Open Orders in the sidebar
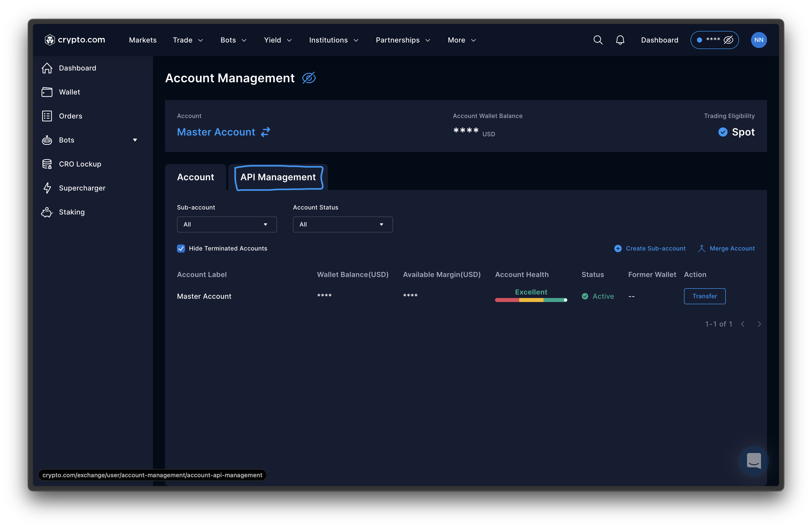 click(70, 116)
